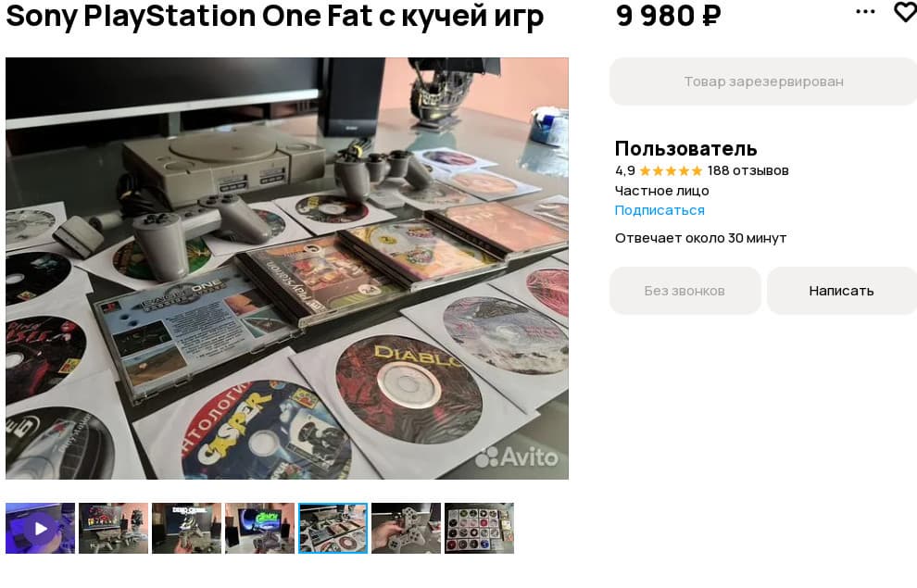Viewport: 917px width, 588px height.
Task: Play the video thumbnail in gallery
Action: point(41,528)
